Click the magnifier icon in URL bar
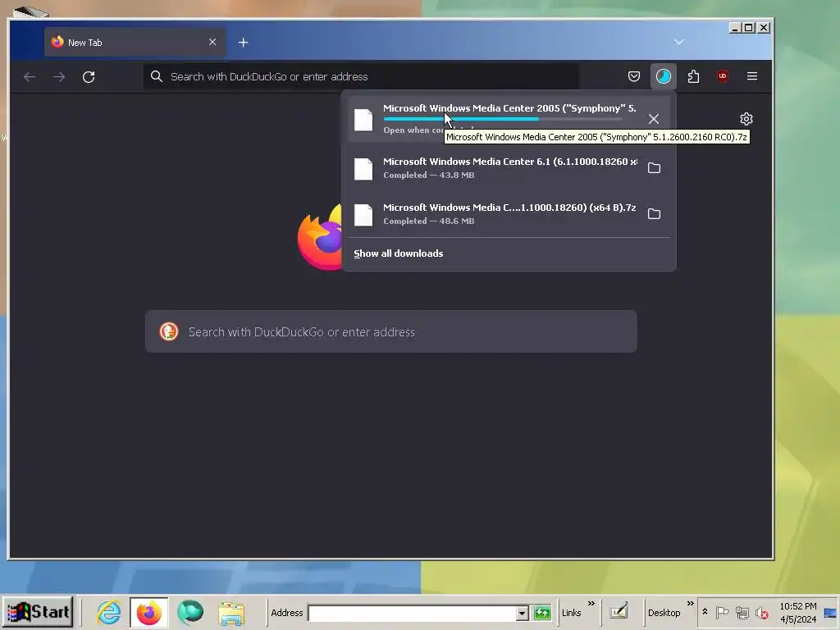This screenshot has width=840, height=630. click(x=156, y=76)
